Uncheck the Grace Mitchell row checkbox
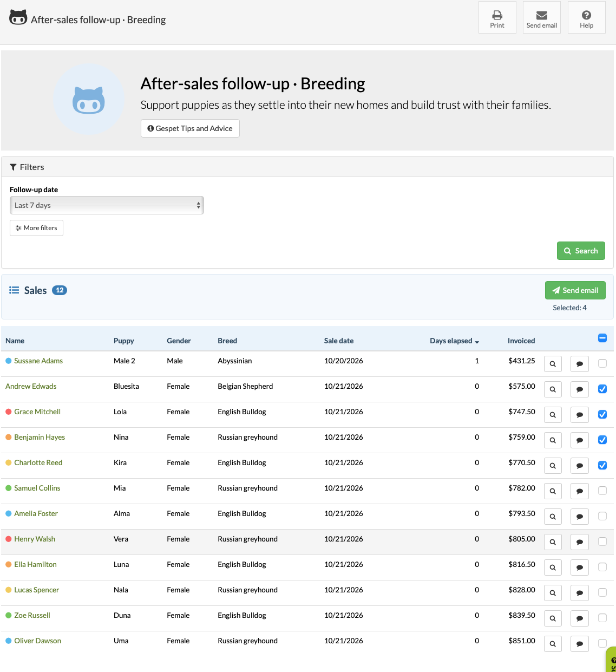The image size is (616, 672). pyautogui.click(x=602, y=414)
